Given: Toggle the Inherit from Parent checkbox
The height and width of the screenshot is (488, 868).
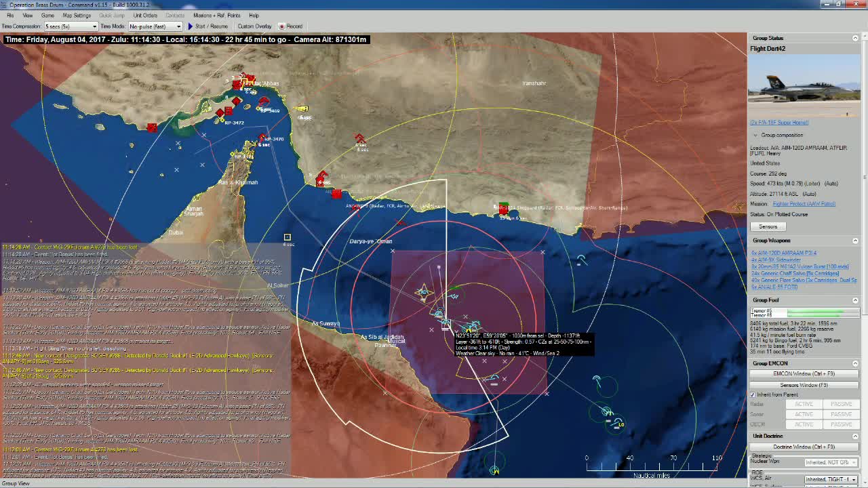Looking at the screenshot, I should [x=753, y=394].
